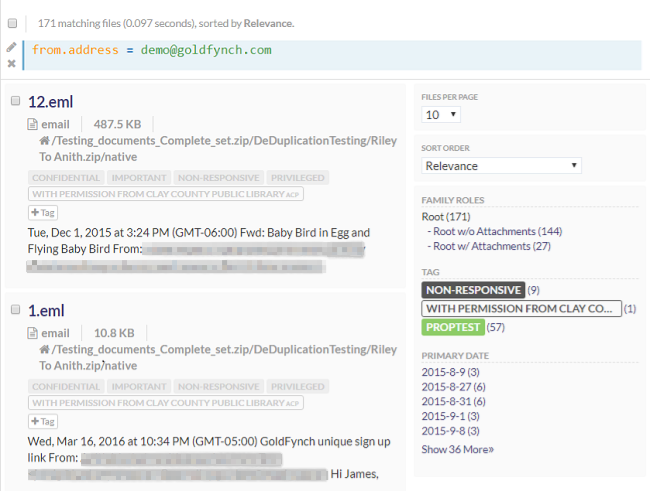Click the home icon in 12.eml path
Screen dimensions: 650x491
[x=45, y=142]
